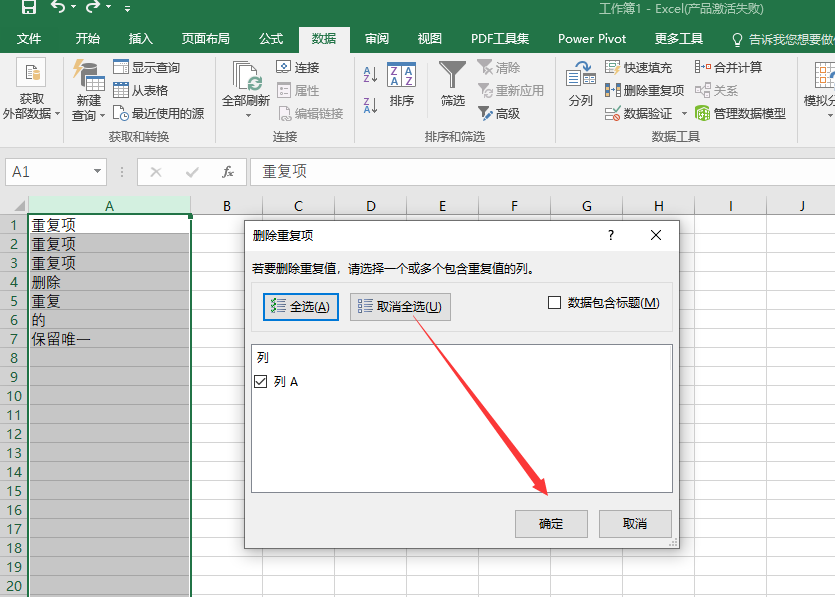Click the Save icon in title bar

(x=29, y=8)
